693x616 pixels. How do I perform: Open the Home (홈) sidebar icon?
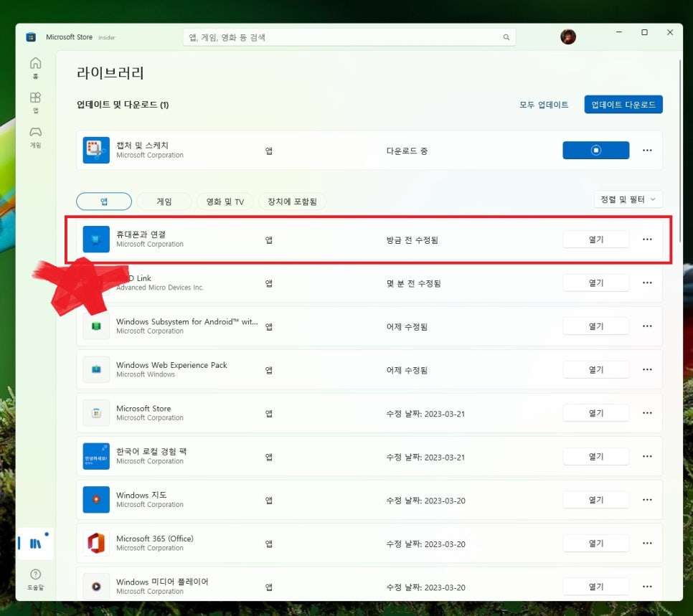click(35, 67)
